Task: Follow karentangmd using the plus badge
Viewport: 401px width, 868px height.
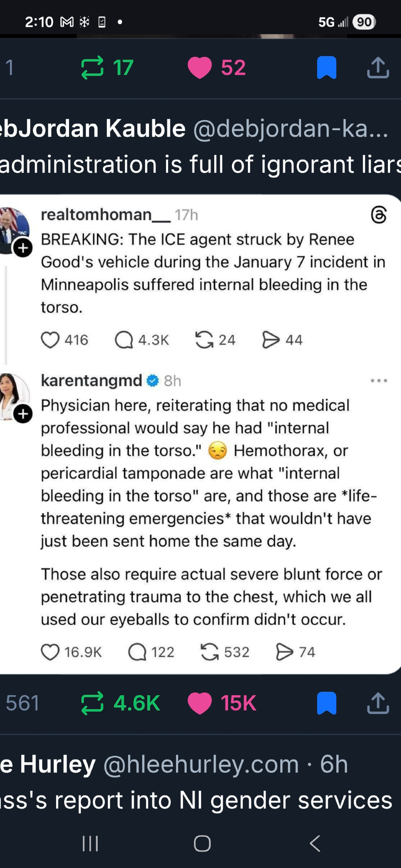Action: point(23,414)
